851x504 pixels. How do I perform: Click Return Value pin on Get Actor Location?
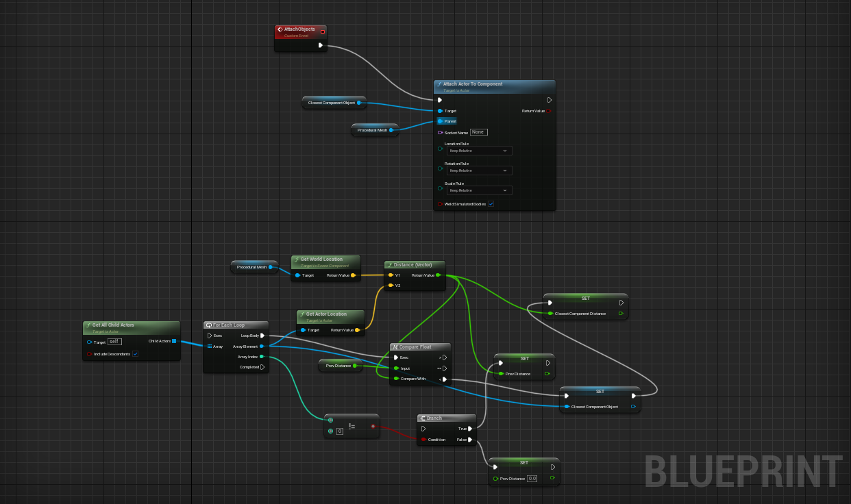pos(359,330)
